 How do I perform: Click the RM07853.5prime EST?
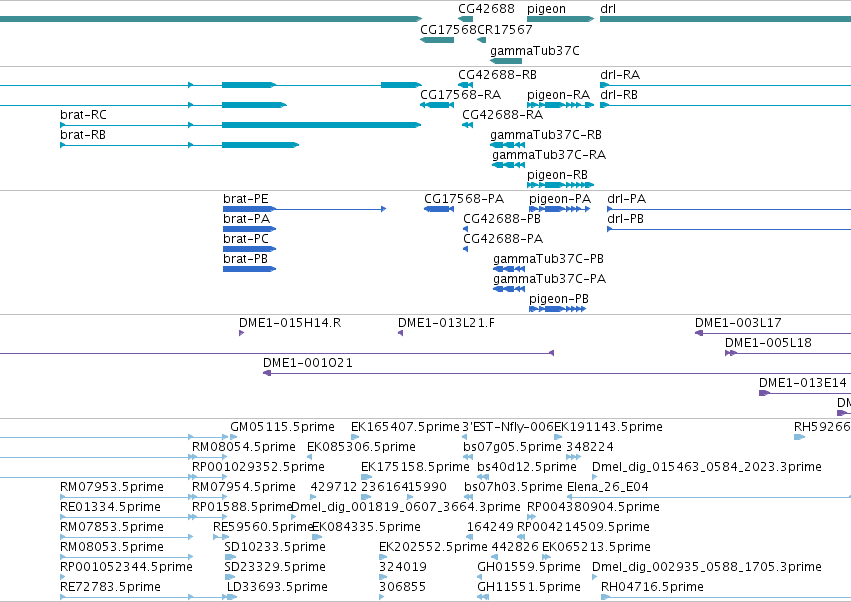(x=126, y=537)
